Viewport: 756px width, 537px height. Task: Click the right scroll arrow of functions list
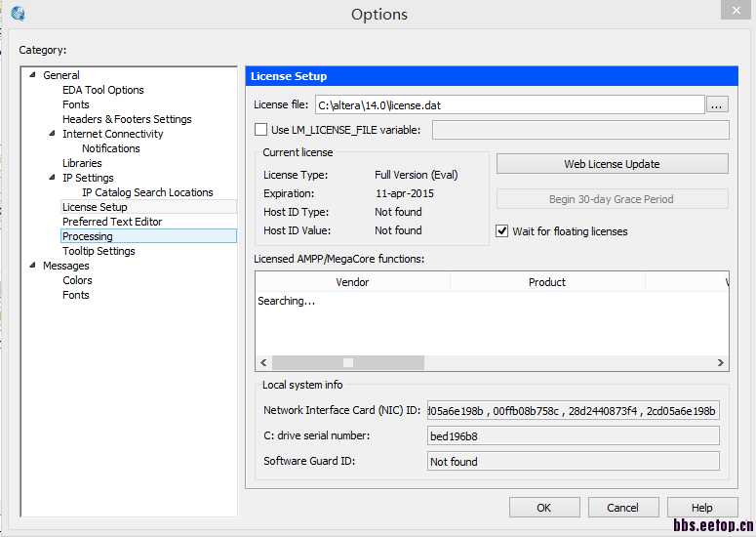[x=720, y=362]
